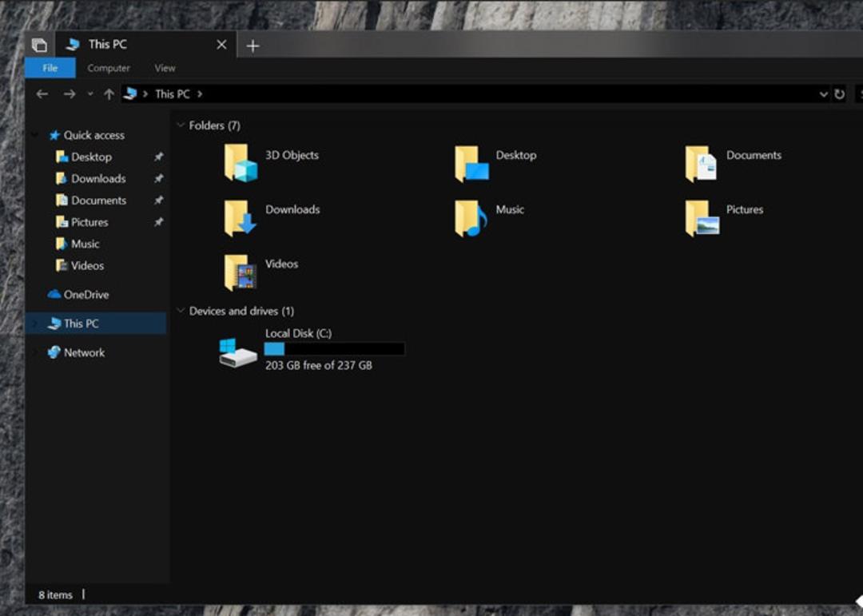Image resolution: width=863 pixels, height=616 pixels.
Task: Open the Computer ribbon tab
Action: click(109, 68)
